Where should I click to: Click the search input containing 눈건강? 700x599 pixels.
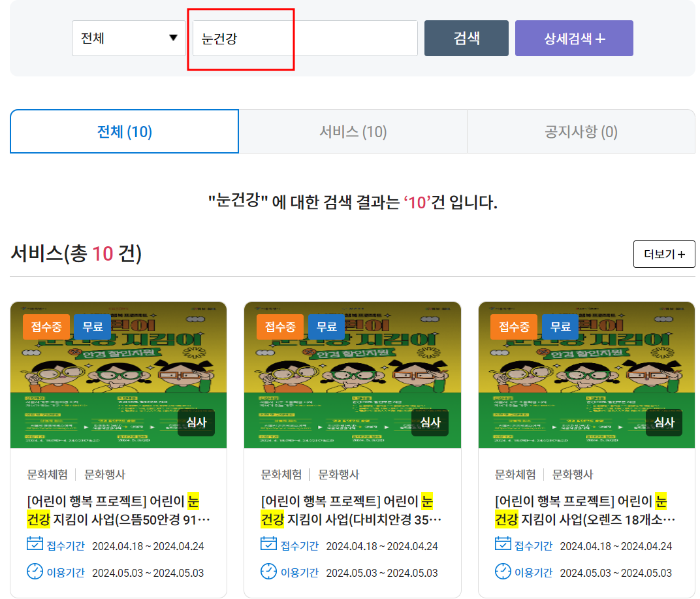tap(305, 38)
